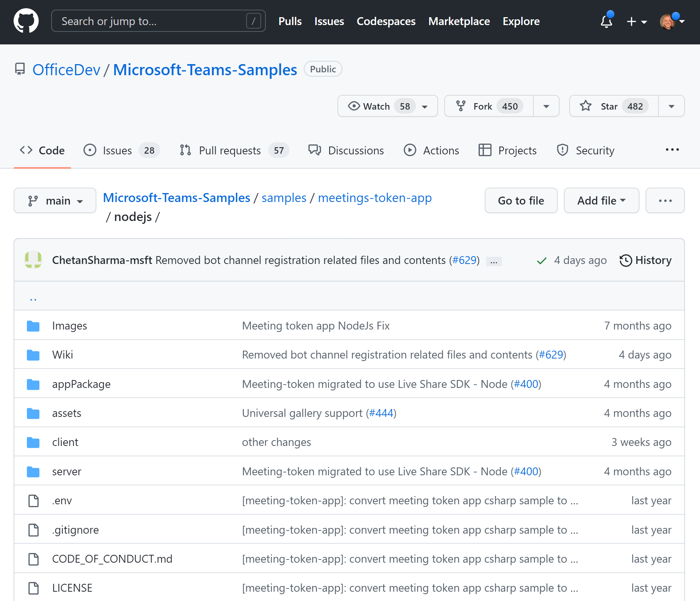Click the Security shield icon
Image resolution: width=700 pixels, height=601 pixels.
coord(562,150)
